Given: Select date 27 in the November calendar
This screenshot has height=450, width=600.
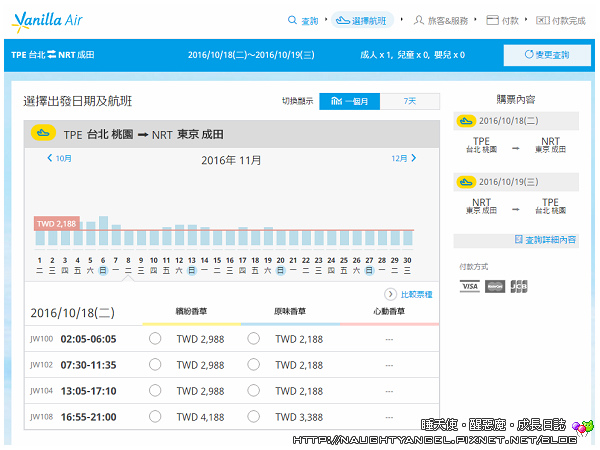Looking at the screenshot, I should click(x=369, y=265).
